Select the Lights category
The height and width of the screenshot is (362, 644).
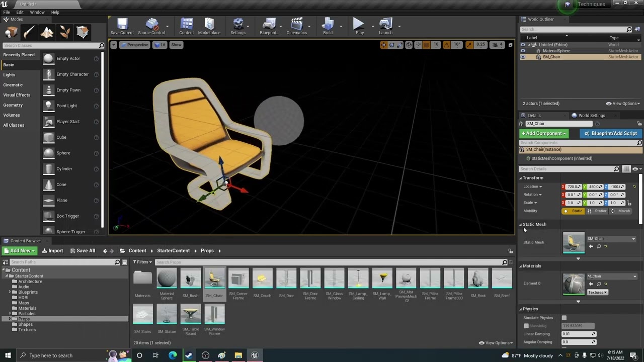point(9,75)
